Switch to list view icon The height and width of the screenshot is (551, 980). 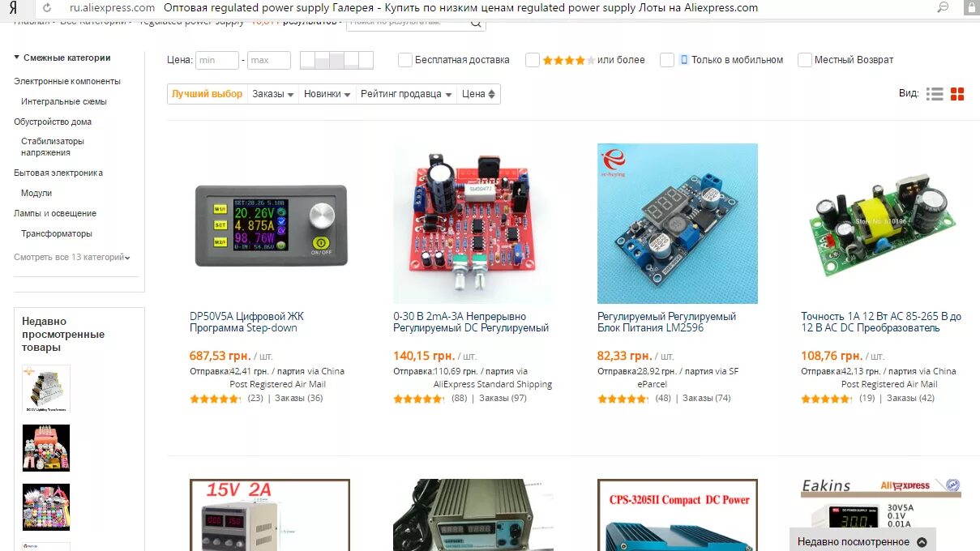(935, 94)
